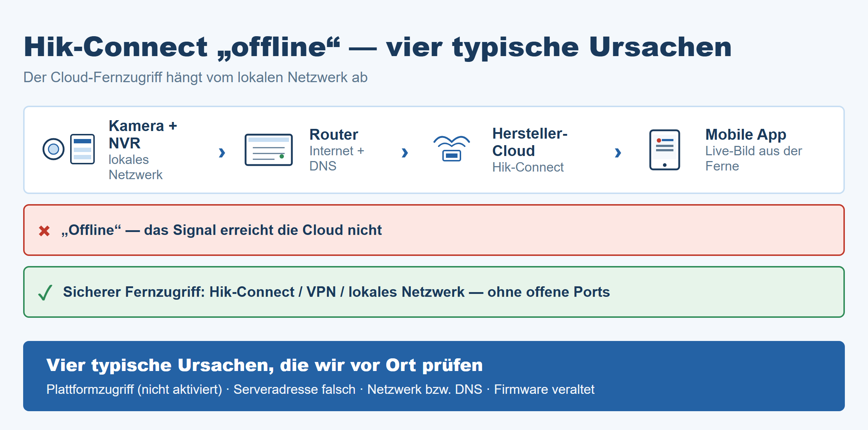Click the 'lokales Netzwerk' caption
Viewport: 868px width, 430px height.
136,167
